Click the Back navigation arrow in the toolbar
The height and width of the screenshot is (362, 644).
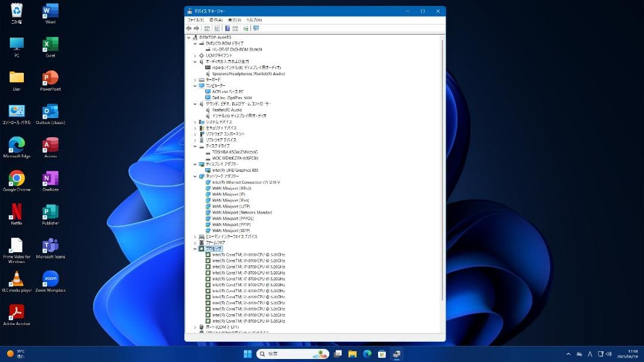coord(188,28)
